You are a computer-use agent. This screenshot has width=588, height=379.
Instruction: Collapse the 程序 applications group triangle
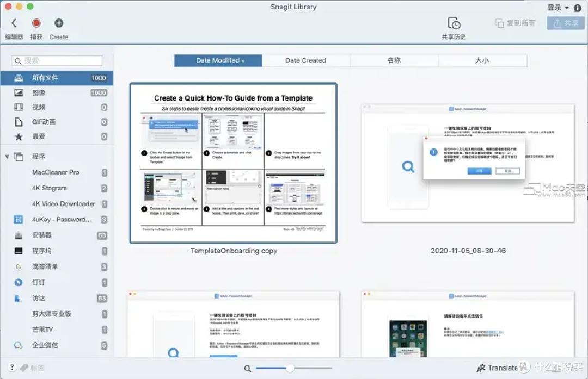[7, 157]
